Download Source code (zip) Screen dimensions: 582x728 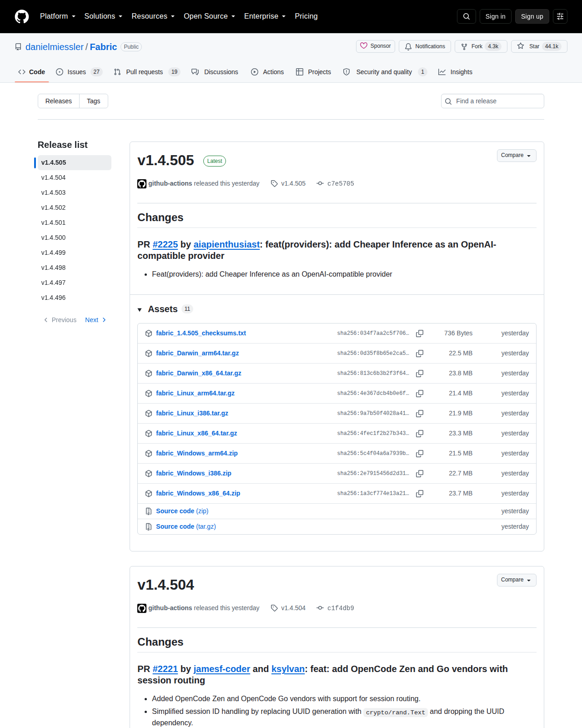(182, 511)
